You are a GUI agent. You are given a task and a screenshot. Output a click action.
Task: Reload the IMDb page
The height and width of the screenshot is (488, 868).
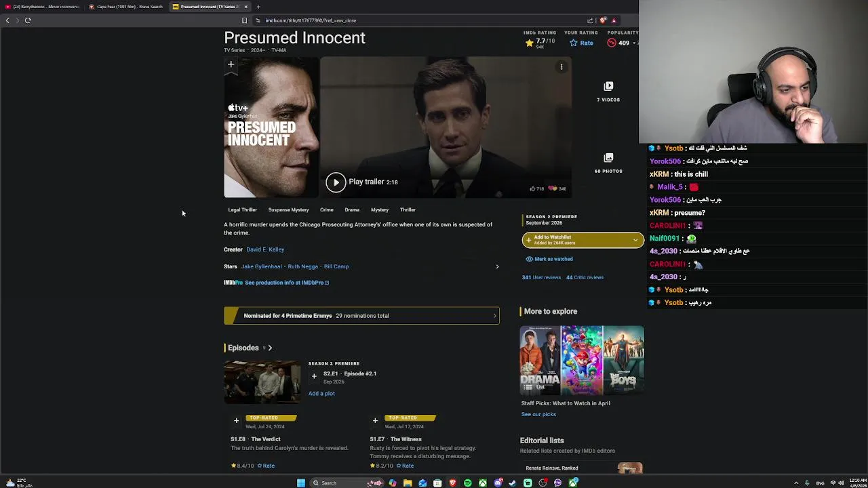point(28,20)
